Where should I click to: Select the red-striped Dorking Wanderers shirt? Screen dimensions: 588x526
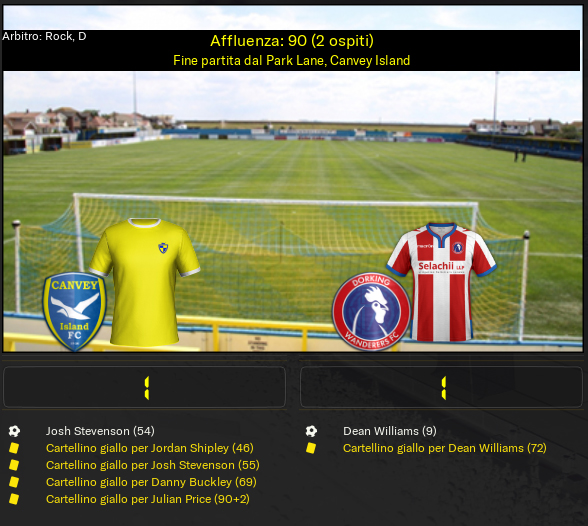point(441,282)
